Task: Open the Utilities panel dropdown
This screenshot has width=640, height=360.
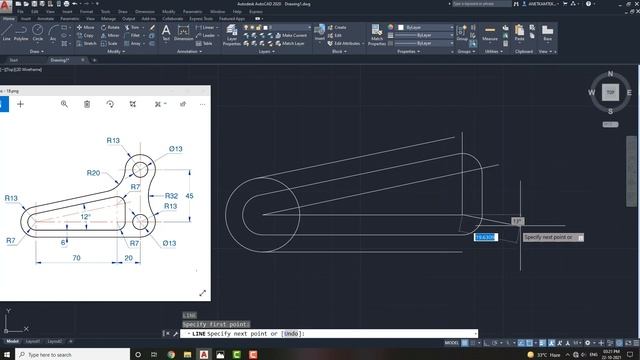Action: pyautogui.click(x=493, y=52)
